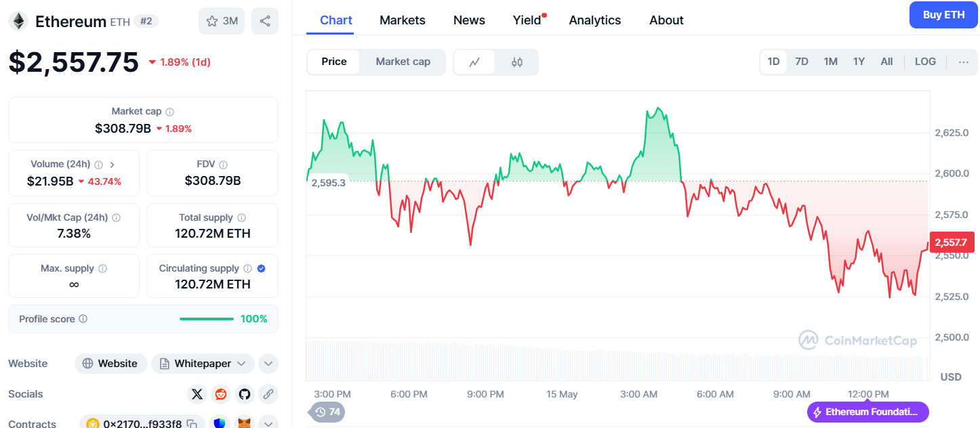Image resolution: width=980 pixels, height=428 pixels.
Task: Click the Buy ETH button
Action: point(943,15)
